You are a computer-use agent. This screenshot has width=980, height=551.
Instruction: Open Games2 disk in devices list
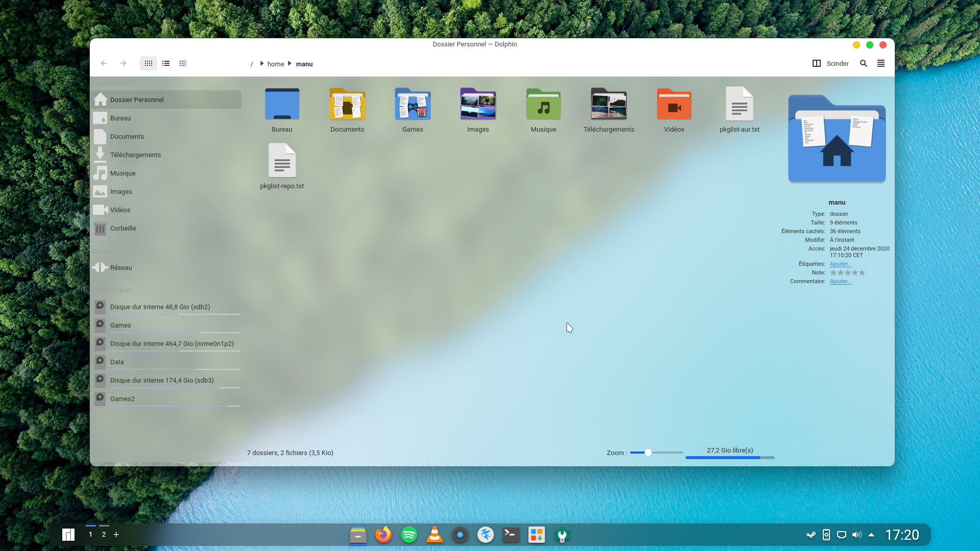122,398
